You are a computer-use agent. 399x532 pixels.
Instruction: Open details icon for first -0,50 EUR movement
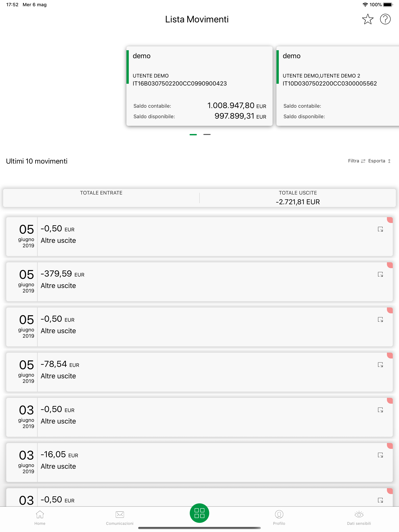coord(380,229)
